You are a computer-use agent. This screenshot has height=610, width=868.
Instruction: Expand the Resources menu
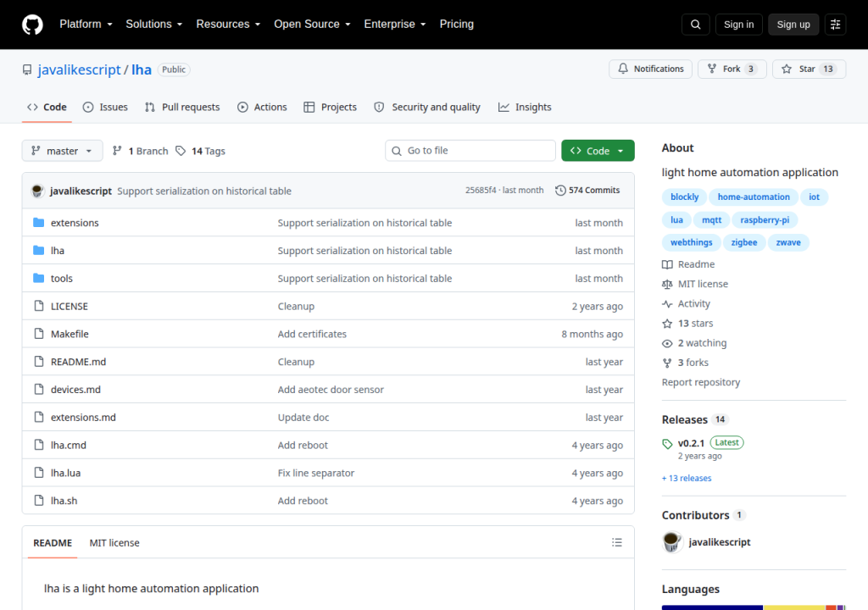click(x=228, y=24)
